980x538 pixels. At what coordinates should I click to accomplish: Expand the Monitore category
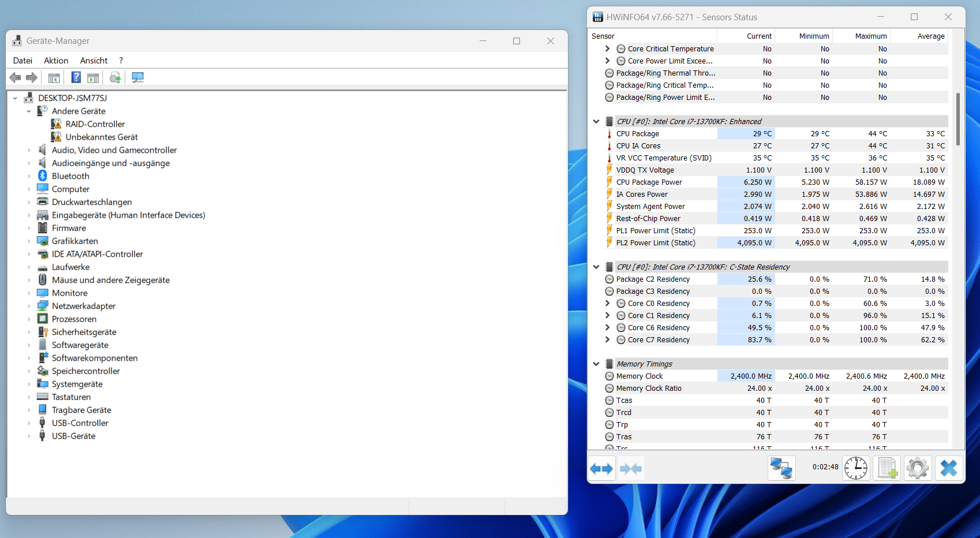(29, 293)
